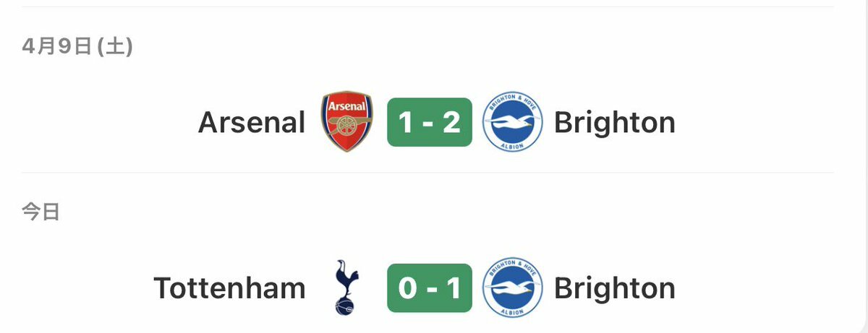Viewport: 868px width, 333px height.
Task: Select the Tottenham team name
Action: 230,289
